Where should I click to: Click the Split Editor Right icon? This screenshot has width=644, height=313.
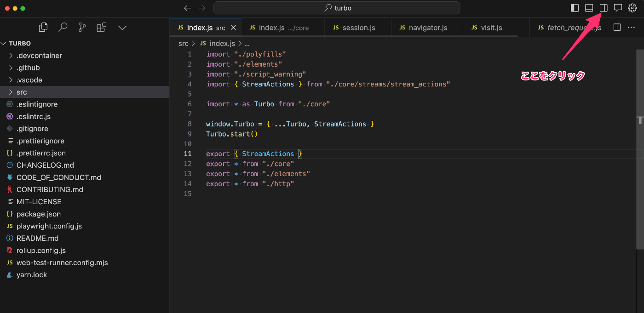tap(617, 28)
